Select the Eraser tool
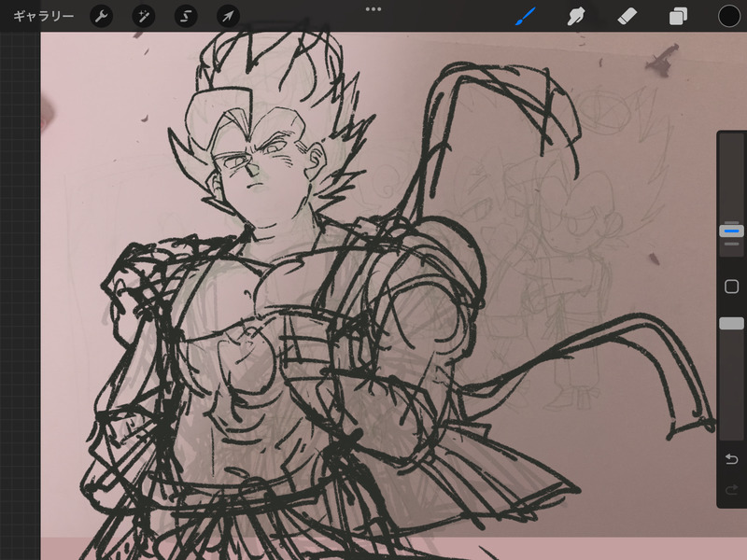This screenshot has width=747, height=560. 627,16
